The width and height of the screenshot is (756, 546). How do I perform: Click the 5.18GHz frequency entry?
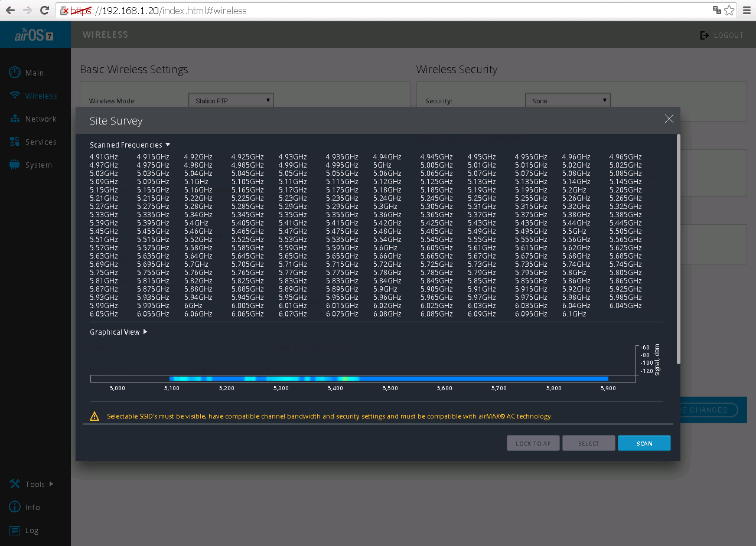(387, 190)
